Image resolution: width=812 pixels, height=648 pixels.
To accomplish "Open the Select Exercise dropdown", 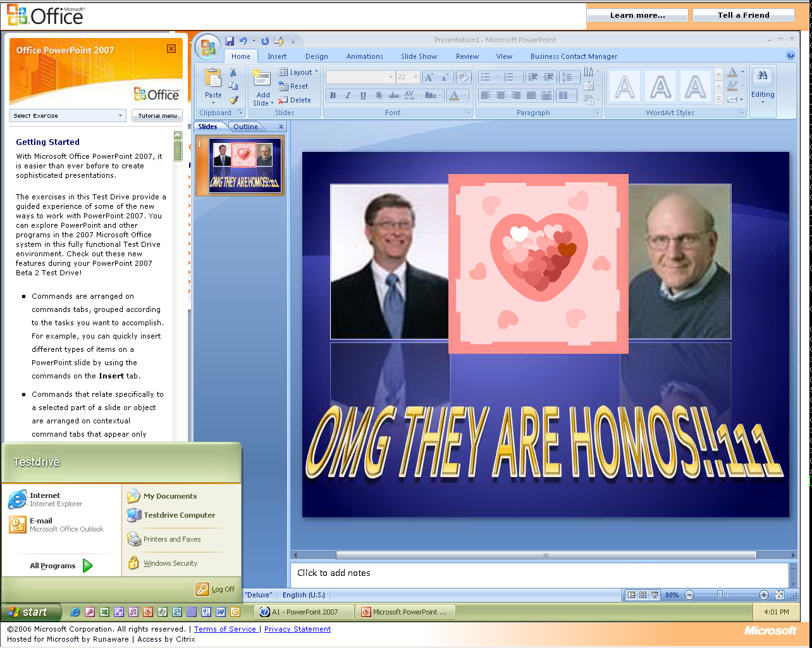I will coord(68,116).
